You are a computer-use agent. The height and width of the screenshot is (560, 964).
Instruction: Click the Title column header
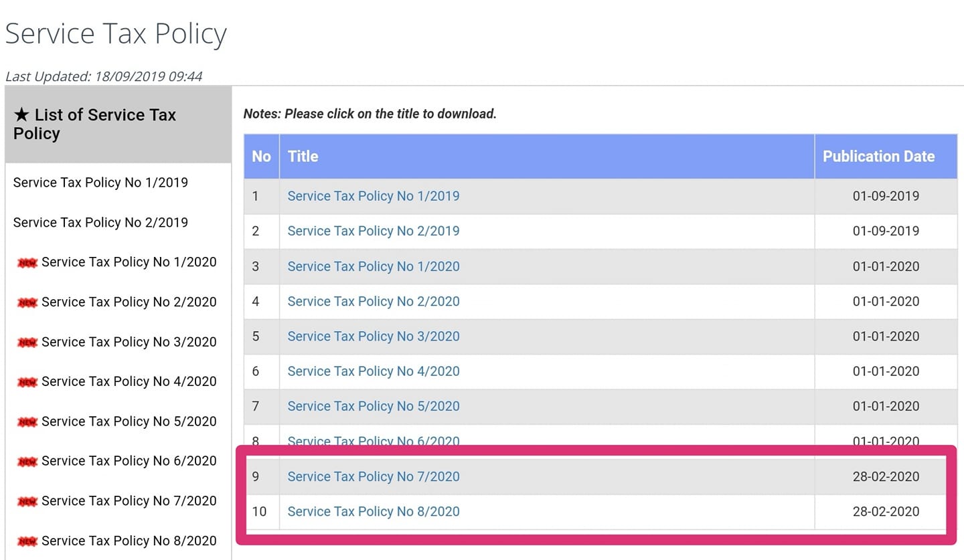[547, 157]
